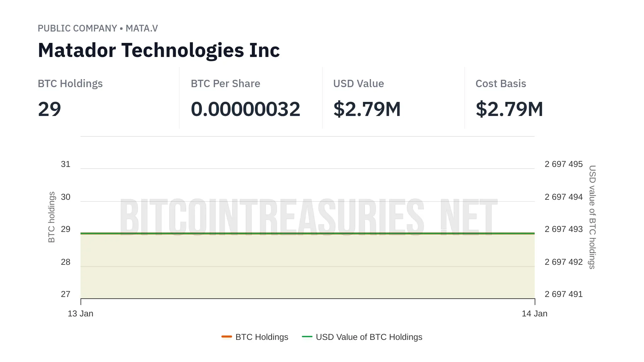Click the Cost Basis $2.79M figure

[x=509, y=109]
